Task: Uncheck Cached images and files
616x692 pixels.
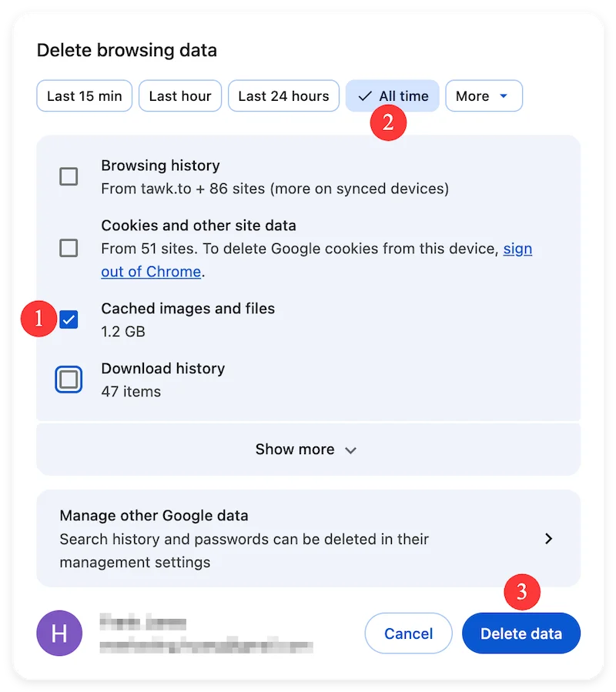Action: click(69, 319)
